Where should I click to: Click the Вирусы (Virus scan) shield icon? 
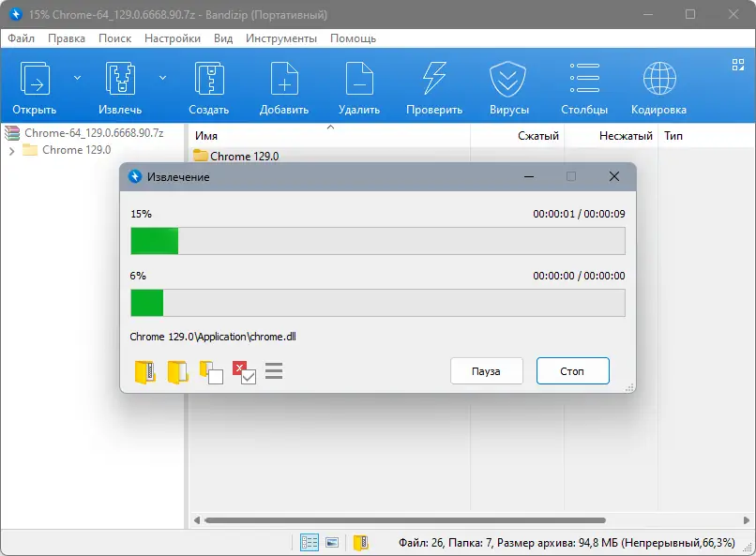[507, 79]
